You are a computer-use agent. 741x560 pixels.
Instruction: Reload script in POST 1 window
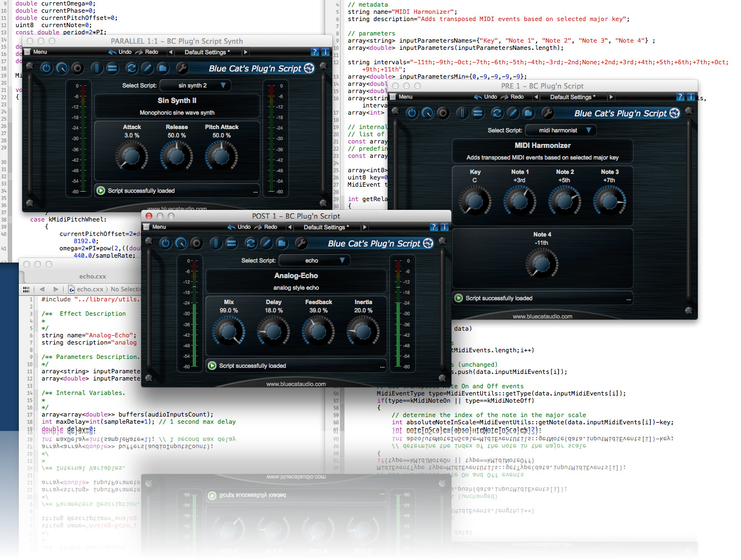pyautogui.click(x=250, y=243)
